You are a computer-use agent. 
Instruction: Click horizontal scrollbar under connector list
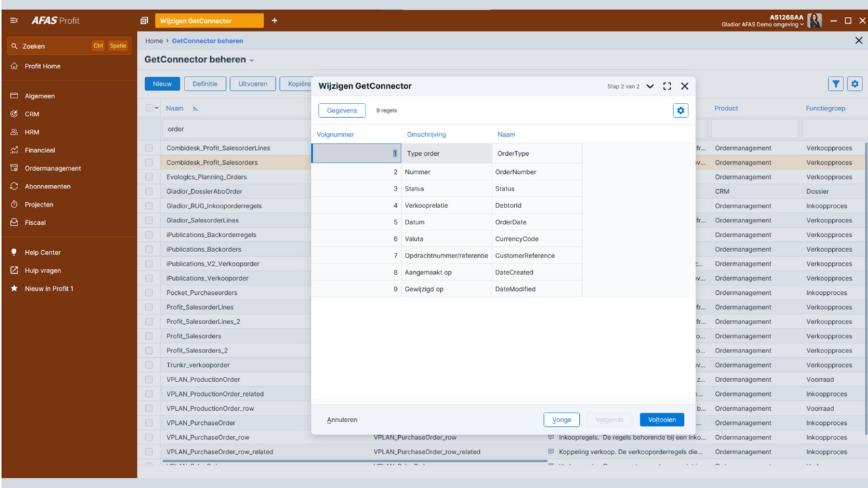pos(355,462)
